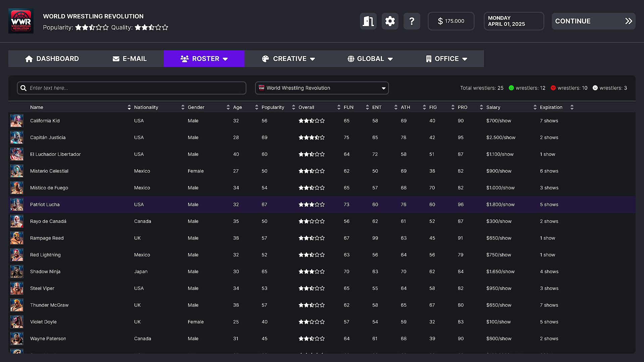Image resolution: width=644 pixels, height=362 pixels.
Task: Click the exit door icon
Action: 368,21
